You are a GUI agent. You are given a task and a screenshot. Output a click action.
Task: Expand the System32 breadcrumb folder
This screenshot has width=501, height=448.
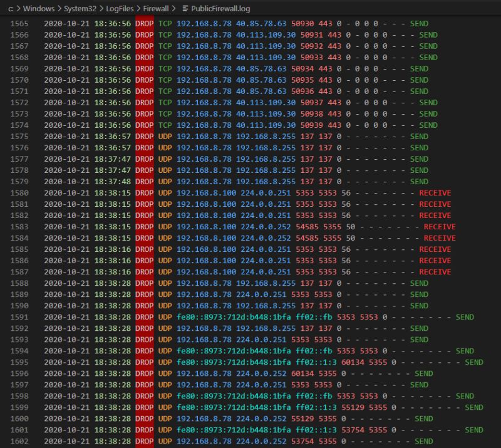pos(80,9)
